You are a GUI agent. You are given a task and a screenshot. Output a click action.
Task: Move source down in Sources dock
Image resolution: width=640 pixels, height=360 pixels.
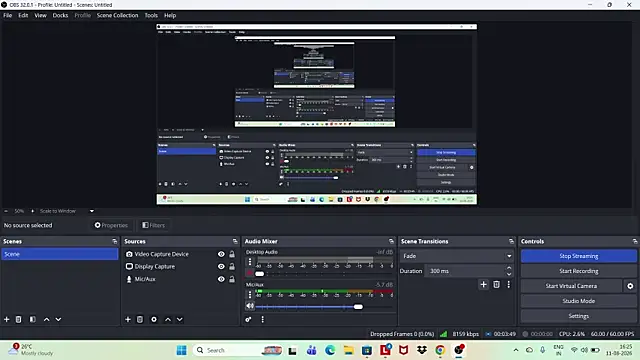click(180, 319)
